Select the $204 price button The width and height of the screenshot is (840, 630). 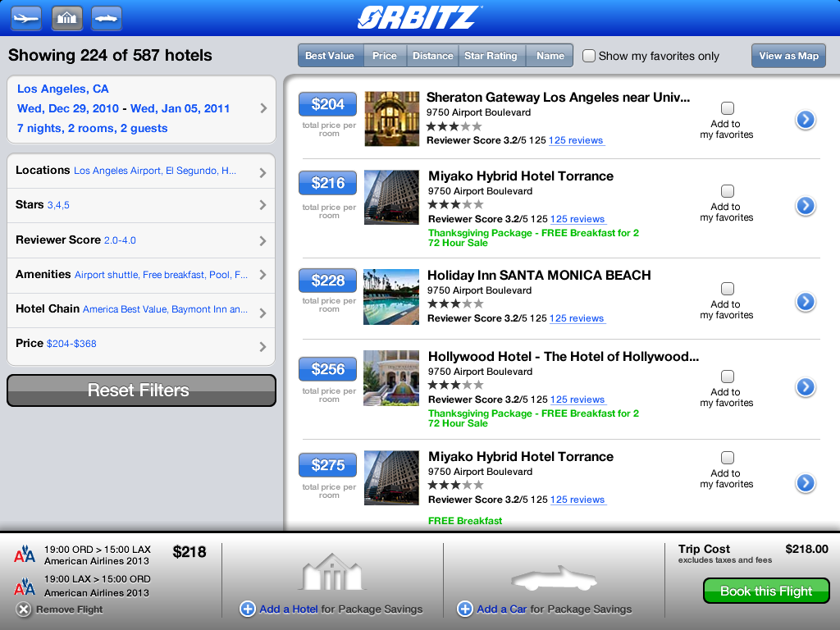pos(327,104)
